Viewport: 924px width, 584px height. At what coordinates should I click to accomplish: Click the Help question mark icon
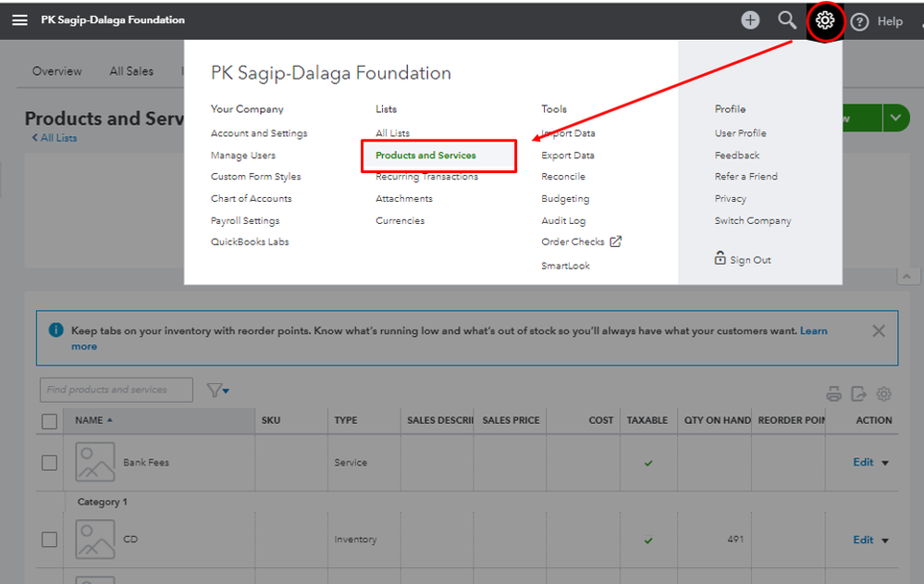coord(860,21)
